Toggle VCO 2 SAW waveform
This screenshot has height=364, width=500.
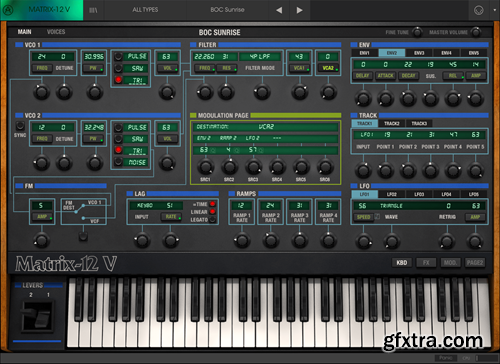click(118, 139)
